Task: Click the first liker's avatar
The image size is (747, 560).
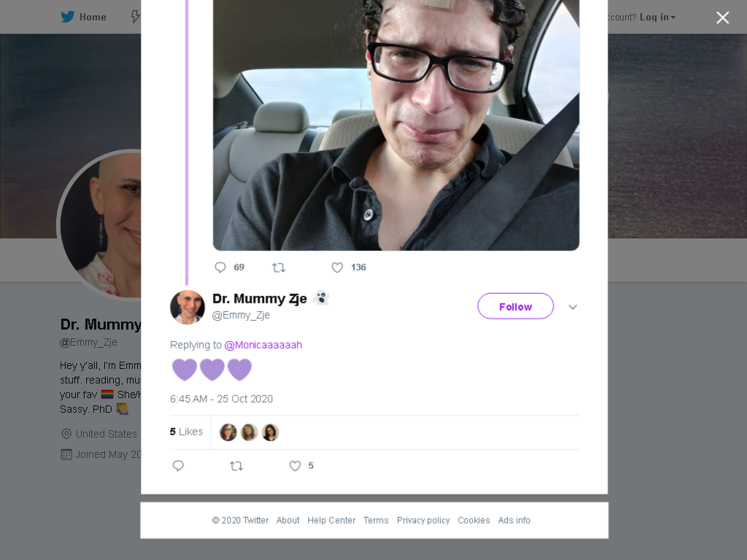Action: point(228,432)
